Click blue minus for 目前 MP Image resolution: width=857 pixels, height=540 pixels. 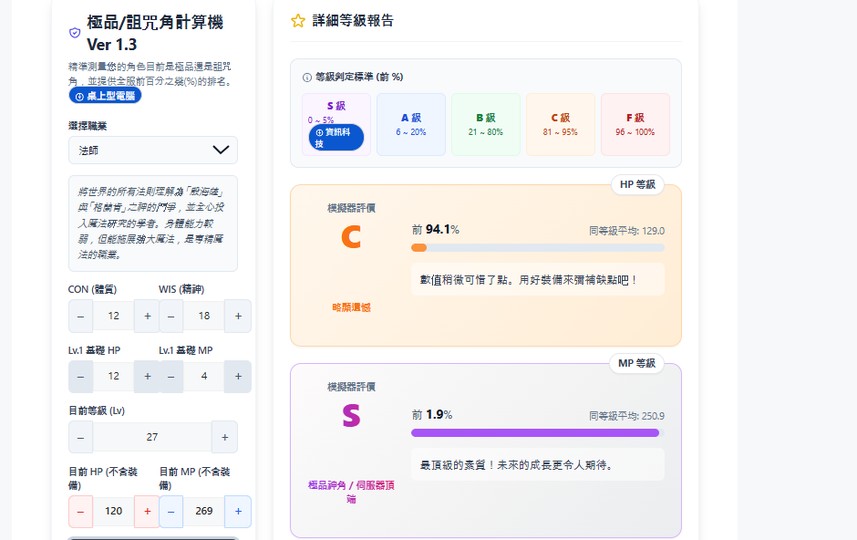pyautogui.click(x=171, y=511)
